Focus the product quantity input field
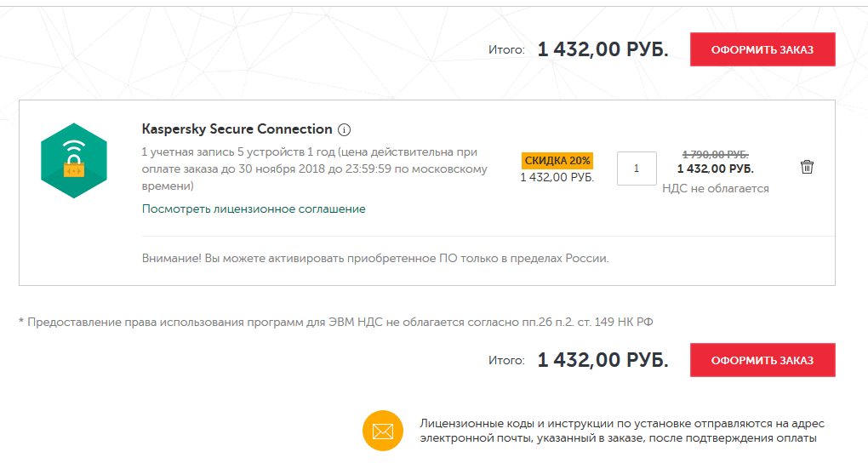This screenshot has height=463, width=868. (637, 169)
